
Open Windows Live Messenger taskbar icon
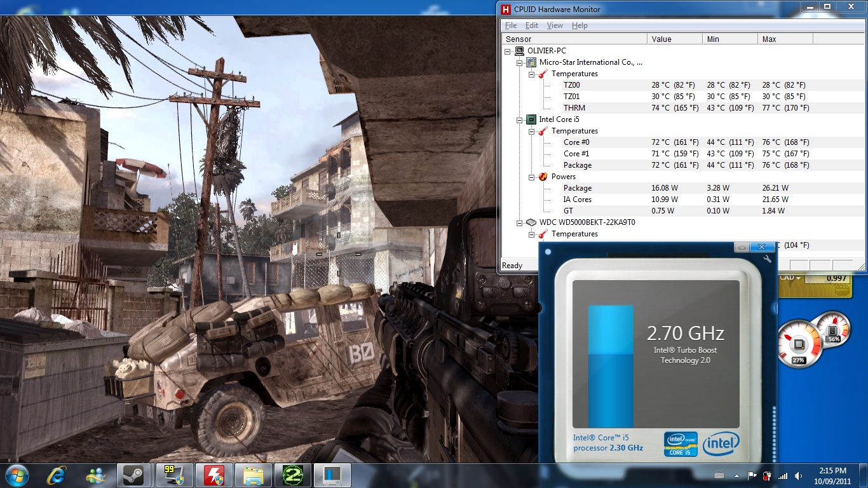(x=96, y=475)
